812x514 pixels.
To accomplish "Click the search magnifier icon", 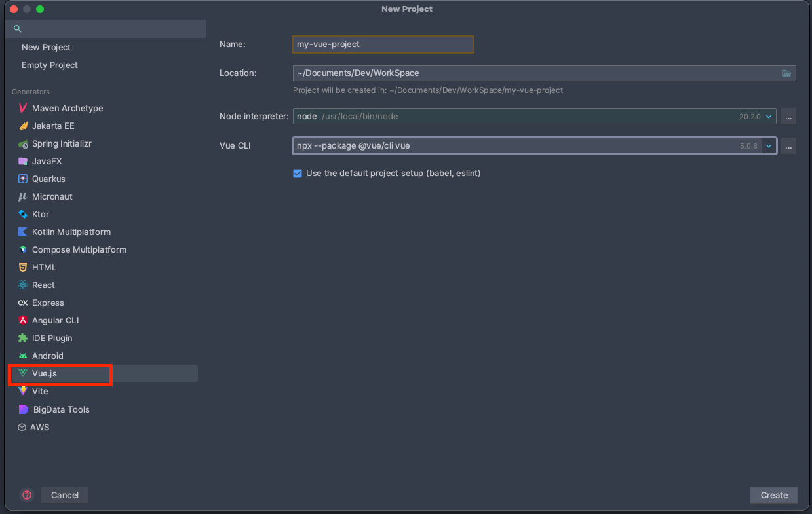I will (x=18, y=29).
